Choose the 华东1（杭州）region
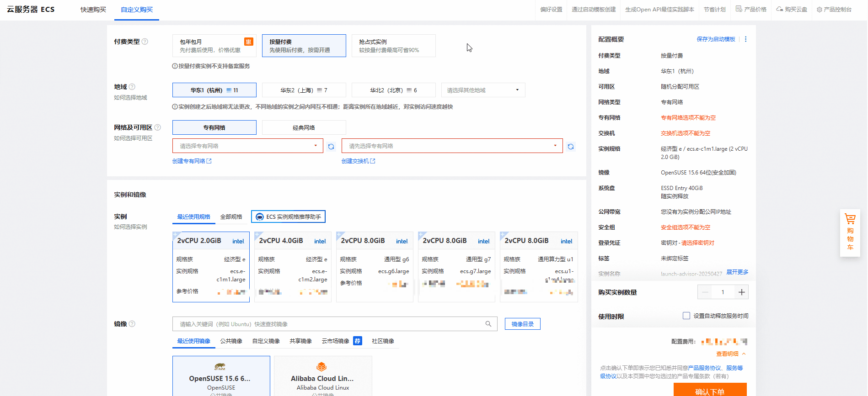 [x=214, y=90]
